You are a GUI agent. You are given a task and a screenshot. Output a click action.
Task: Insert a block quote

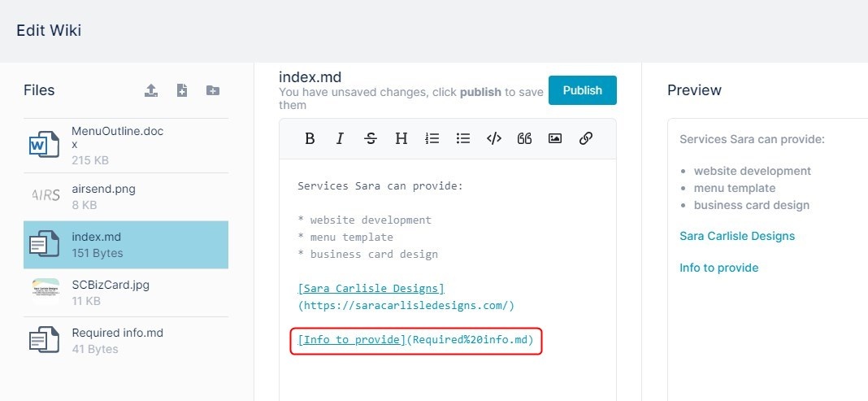(x=524, y=138)
